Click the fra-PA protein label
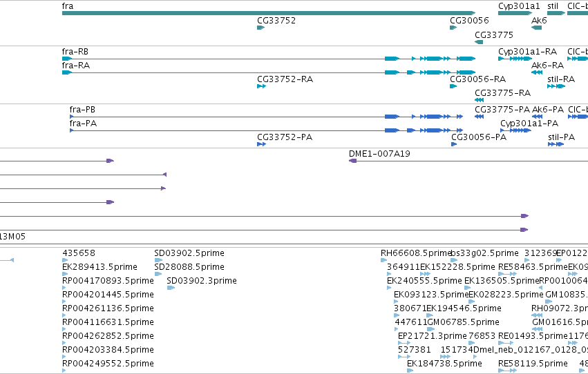The width and height of the screenshot is (588, 374). [83, 124]
